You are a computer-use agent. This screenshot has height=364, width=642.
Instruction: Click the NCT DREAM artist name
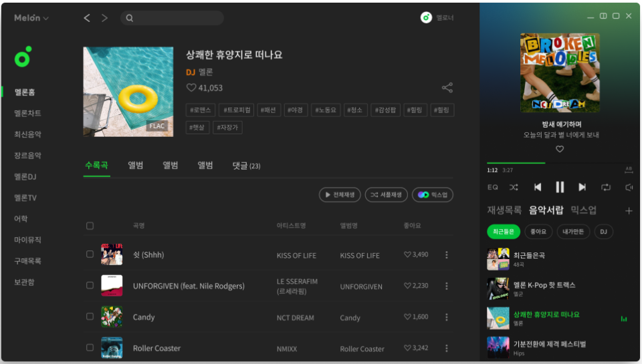[295, 318]
